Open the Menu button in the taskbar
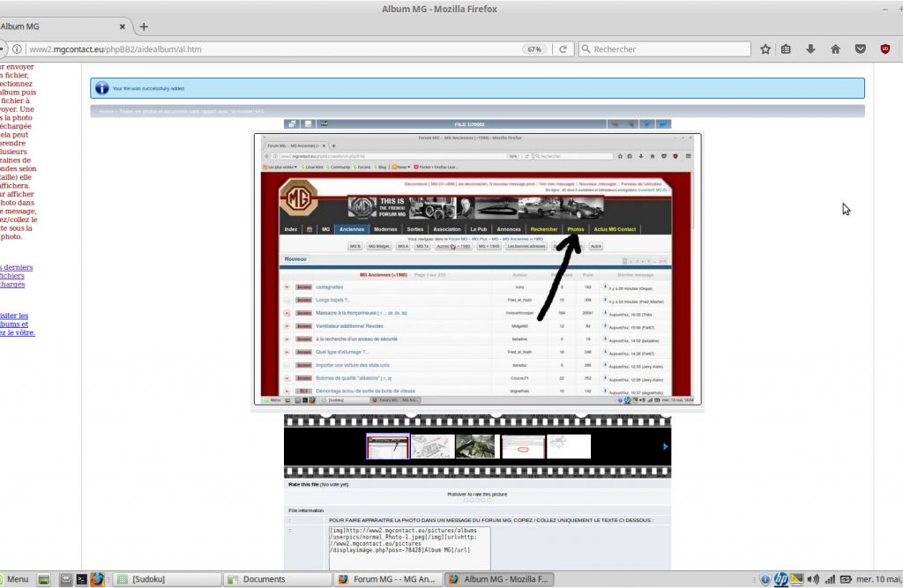 coord(14,579)
